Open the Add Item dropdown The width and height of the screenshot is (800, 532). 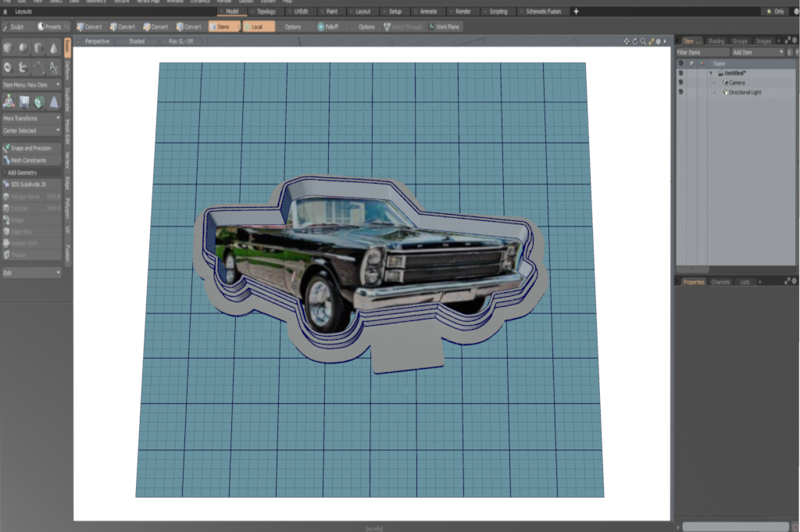point(756,52)
